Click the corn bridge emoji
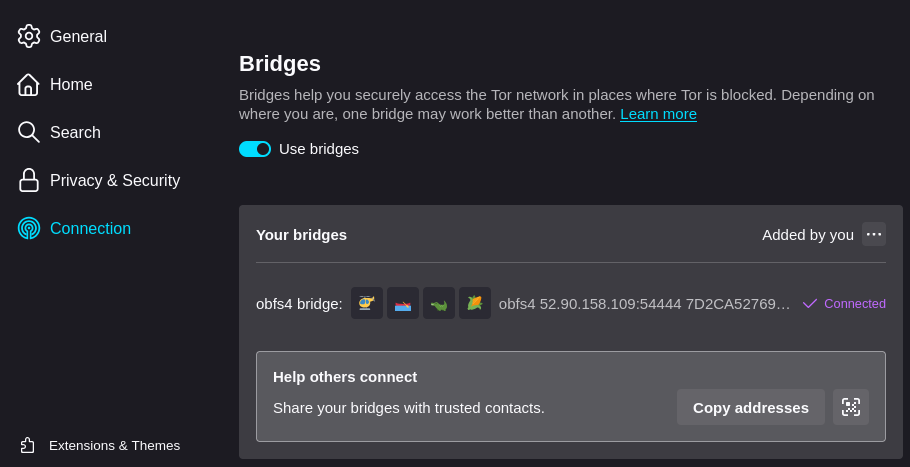 (x=475, y=303)
